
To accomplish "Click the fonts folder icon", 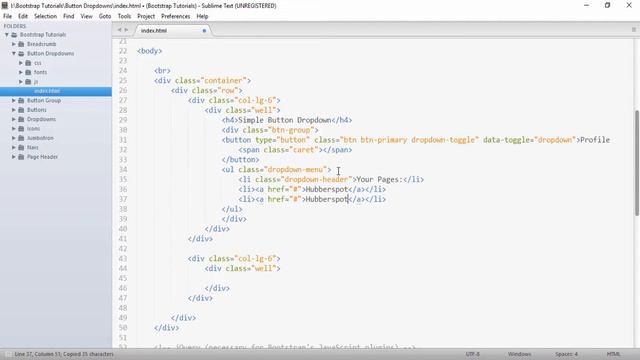I will (x=28, y=72).
